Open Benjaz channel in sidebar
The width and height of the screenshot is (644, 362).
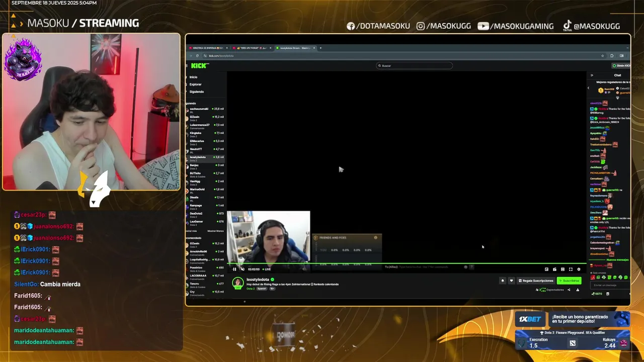(205, 166)
